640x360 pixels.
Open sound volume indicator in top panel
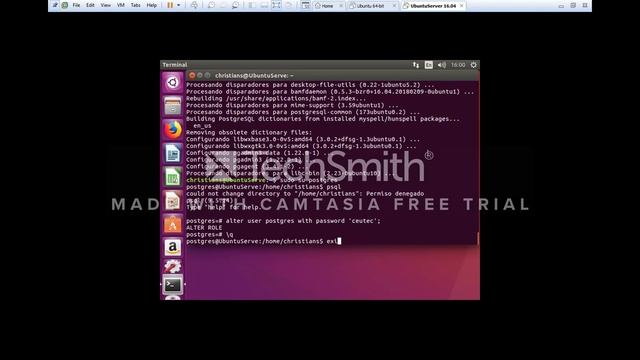[442, 65]
